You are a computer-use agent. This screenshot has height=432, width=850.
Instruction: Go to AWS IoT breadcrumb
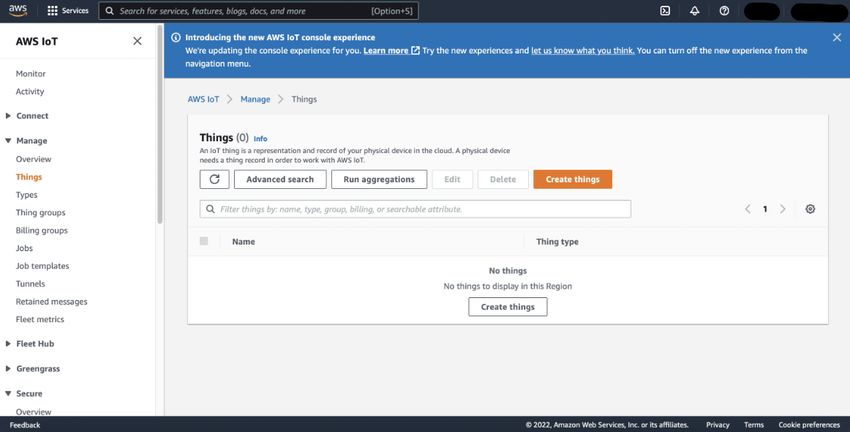(203, 99)
